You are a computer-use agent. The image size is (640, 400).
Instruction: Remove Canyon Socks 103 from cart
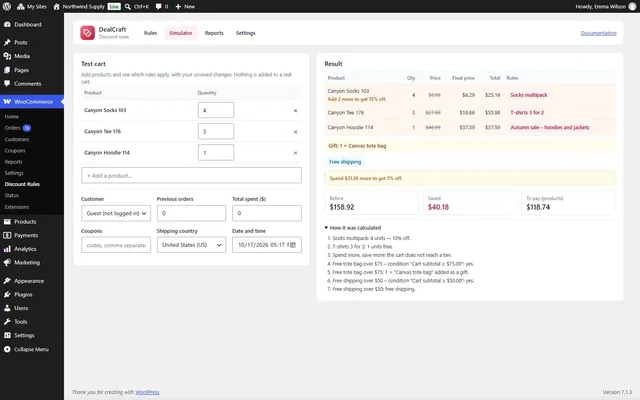[x=296, y=111]
